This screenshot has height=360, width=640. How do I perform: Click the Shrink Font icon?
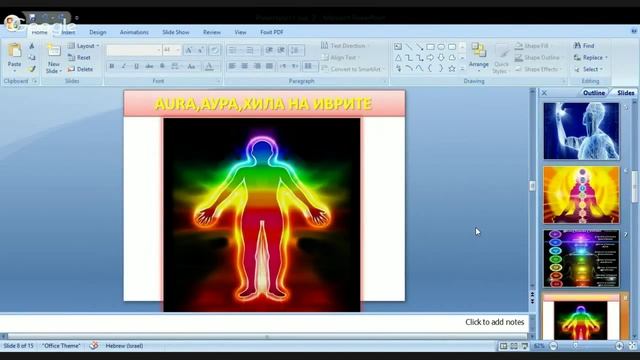point(200,50)
